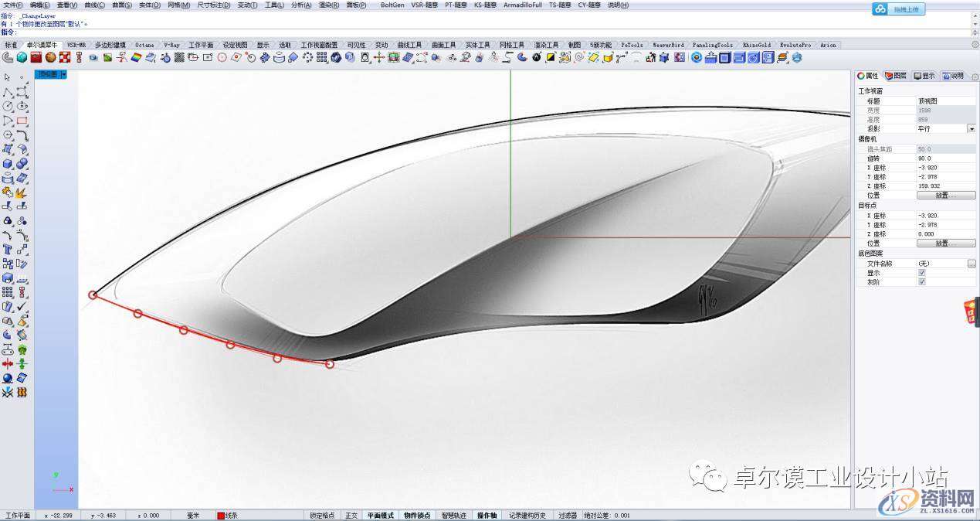Viewport: 980px width, 521px height.
Task: Open the 投影 projection dropdown
Action: point(971,129)
